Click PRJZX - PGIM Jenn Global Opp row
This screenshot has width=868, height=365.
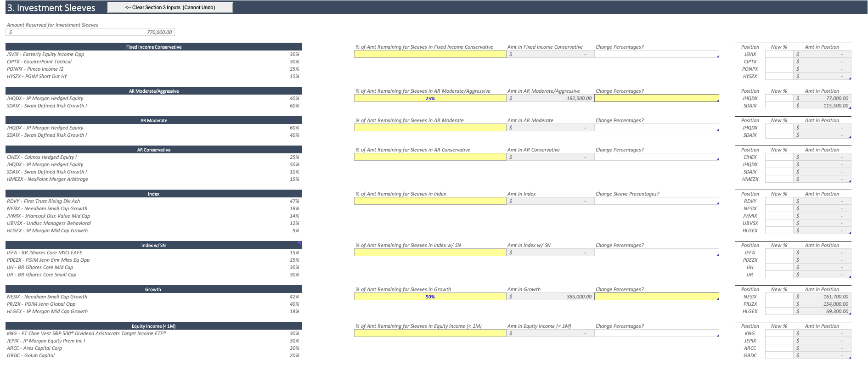pyautogui.click(x=153, y=304)
